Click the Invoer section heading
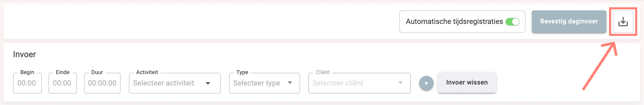 (24, 54)
